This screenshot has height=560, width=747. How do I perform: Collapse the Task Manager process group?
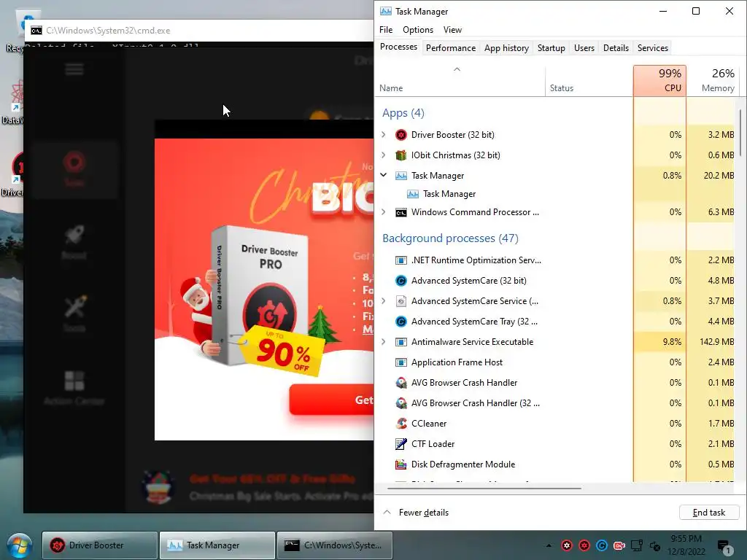pyautogui.click(x=384, y=175)
